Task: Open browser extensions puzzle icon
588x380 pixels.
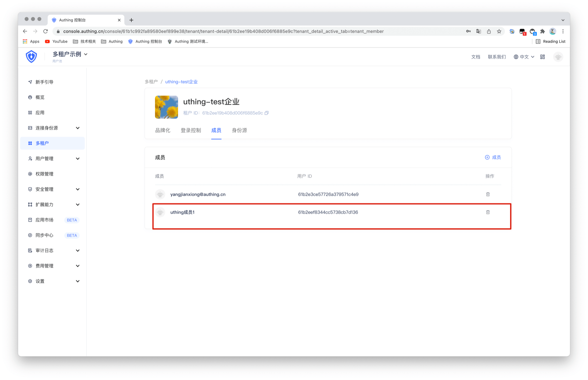Action: [542, 31]
